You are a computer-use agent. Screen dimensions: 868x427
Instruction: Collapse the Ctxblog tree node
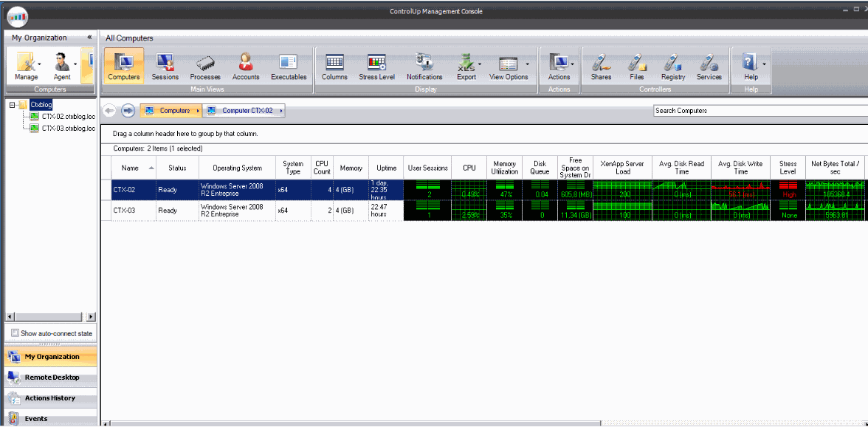click(x=12, y=104)
